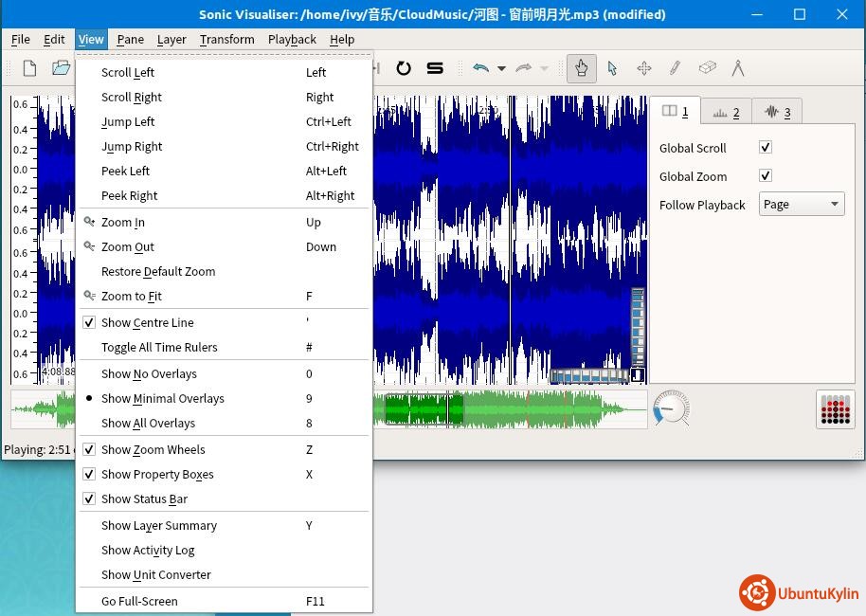Switch to layer tab 2
The height and width of the screenshot is (616, 866).
(x=726, y=112)
